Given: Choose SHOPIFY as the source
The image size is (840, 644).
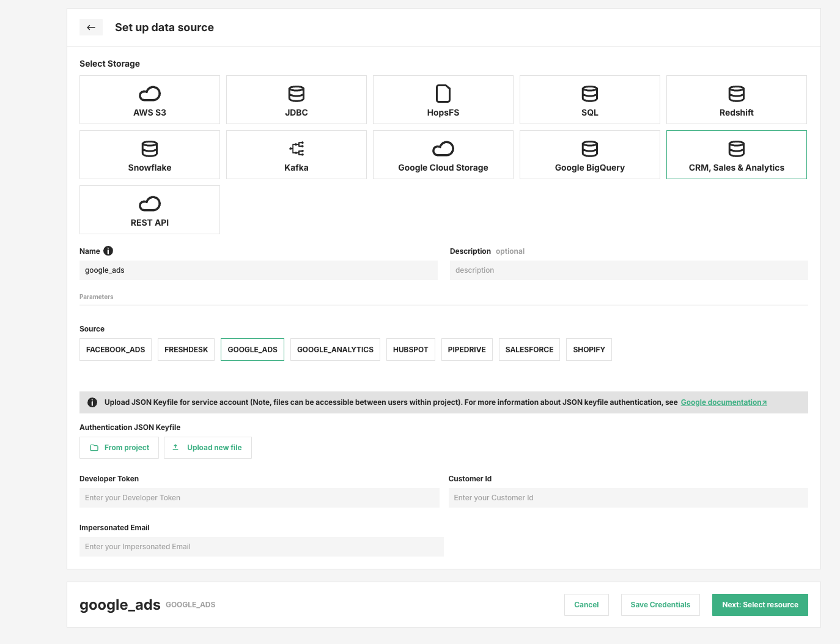Looking at the screenshot, I should click(589, 349).
